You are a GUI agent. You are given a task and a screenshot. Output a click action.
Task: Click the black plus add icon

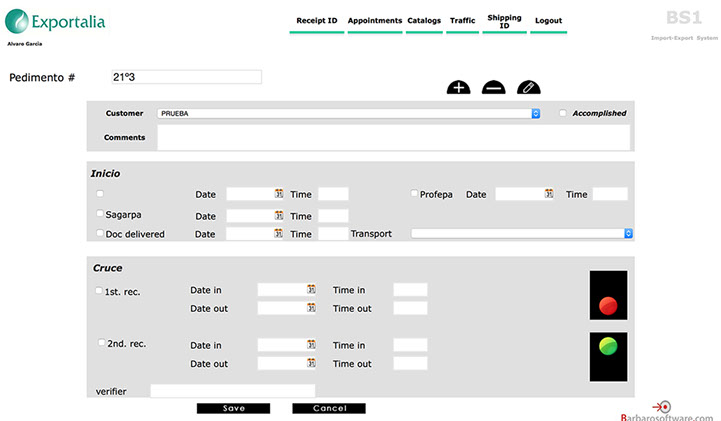[x=458, y=88]
